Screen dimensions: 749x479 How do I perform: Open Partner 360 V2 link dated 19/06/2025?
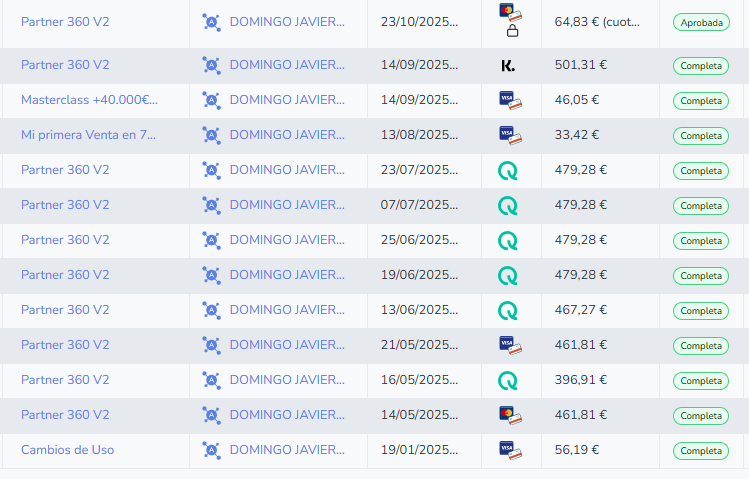pos(65,275)
